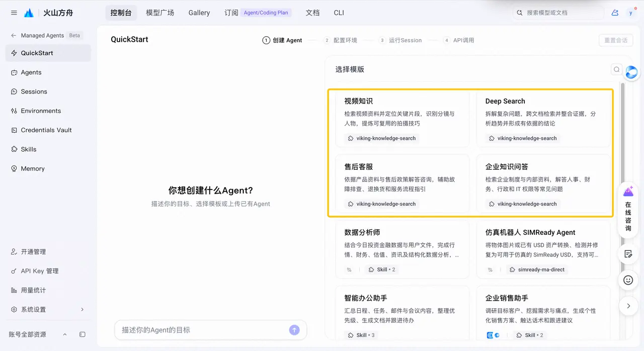Open 开通管理 in the sidebar
Viewport: 644px width, 351px height.
(x=48, y=251)
